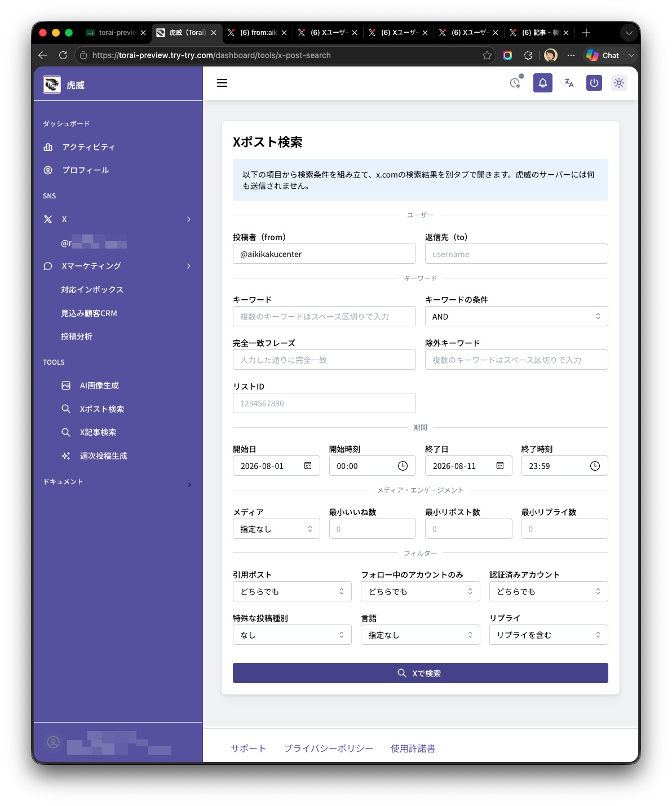The width and height of the screenshot is (672, 806).
Task: Toggle light/dark theme sun icon
Action: [x=619, y=83]
